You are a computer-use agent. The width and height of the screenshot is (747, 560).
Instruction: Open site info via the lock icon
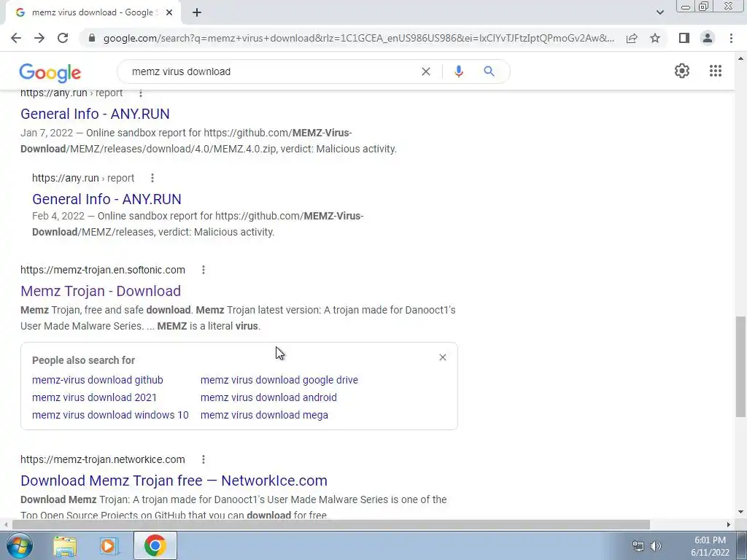(92, 38)
